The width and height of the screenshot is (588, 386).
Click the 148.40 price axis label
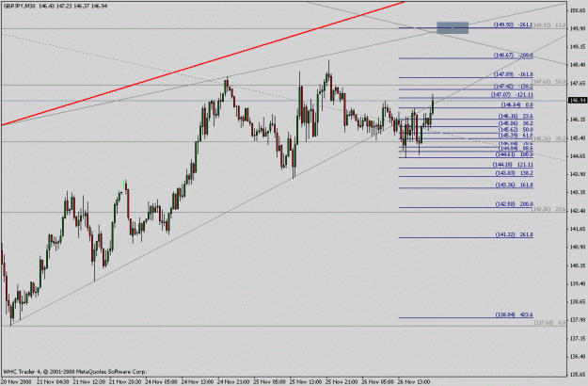click(578, 65)
